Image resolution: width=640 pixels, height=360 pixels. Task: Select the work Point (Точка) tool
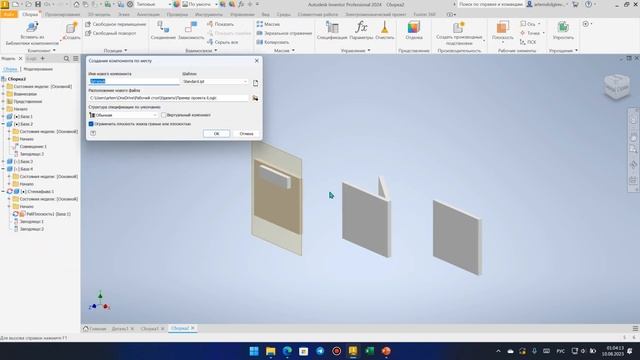tap(530, 33)
